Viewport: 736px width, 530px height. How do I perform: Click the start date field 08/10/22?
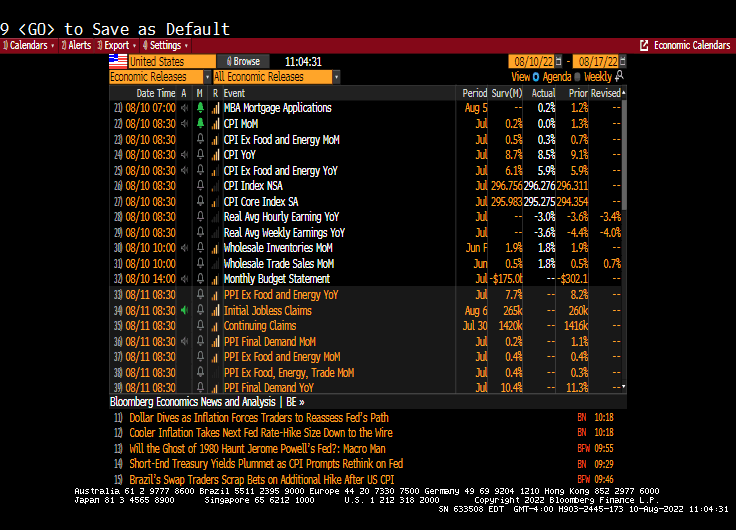pyautogui.click(x=530, y=61)
